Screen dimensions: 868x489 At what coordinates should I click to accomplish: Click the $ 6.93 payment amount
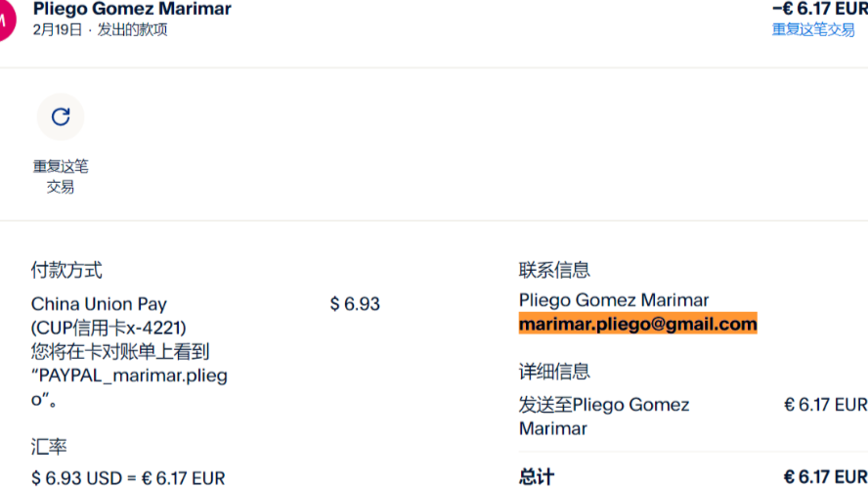pyautogui.click(x=355, y=304)
